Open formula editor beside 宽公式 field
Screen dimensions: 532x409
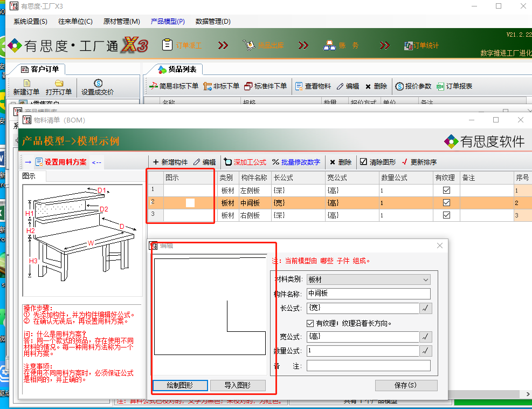[x=425, y=337]
